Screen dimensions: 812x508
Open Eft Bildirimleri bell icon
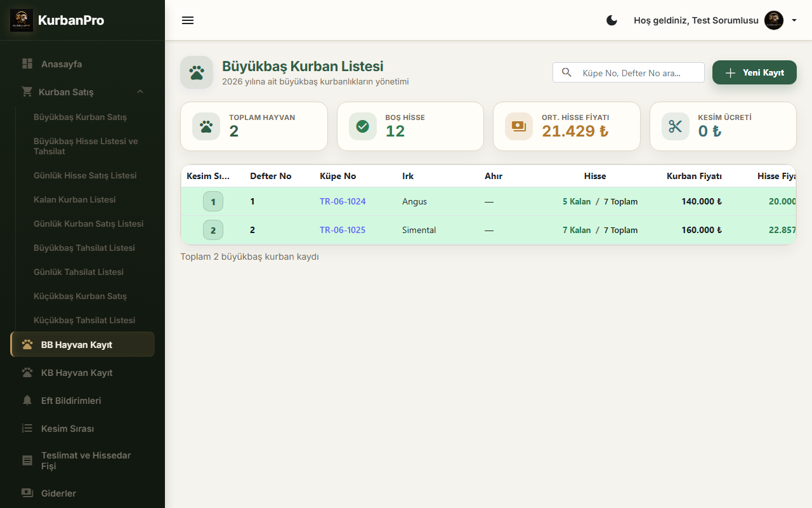(27, 401)
